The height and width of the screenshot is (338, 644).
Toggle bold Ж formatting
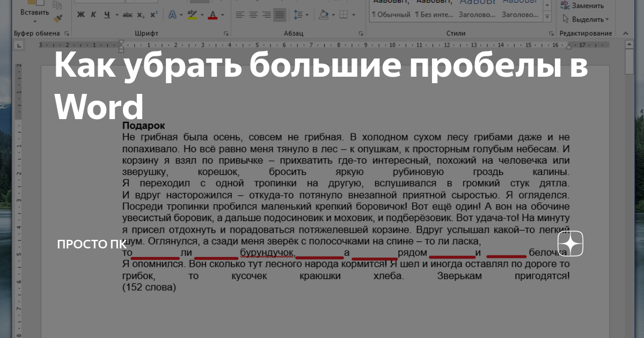point(80,14)
